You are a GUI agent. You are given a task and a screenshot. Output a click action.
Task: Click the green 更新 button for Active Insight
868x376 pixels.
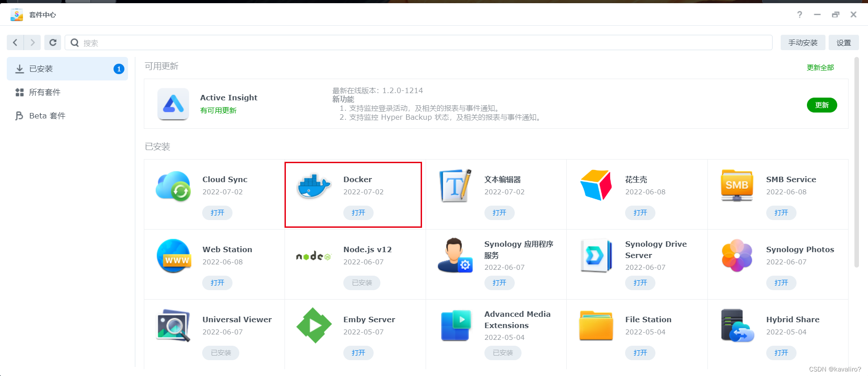(822, 105)
